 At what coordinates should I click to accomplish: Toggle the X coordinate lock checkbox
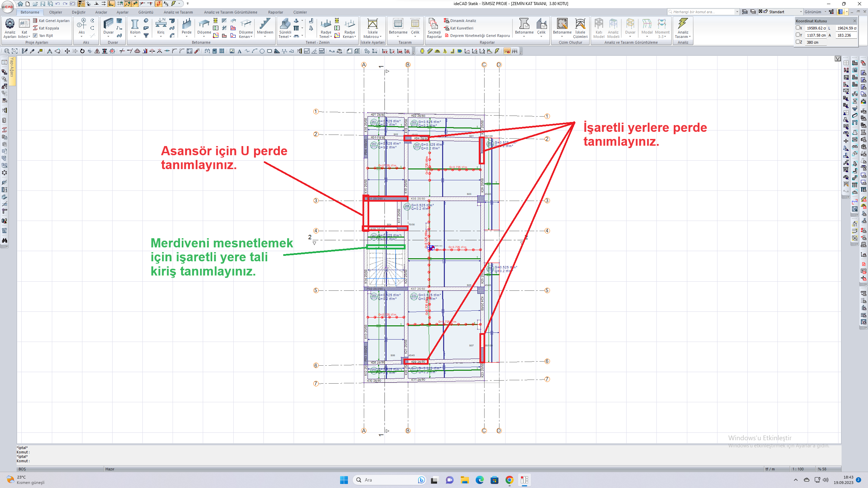798,28
